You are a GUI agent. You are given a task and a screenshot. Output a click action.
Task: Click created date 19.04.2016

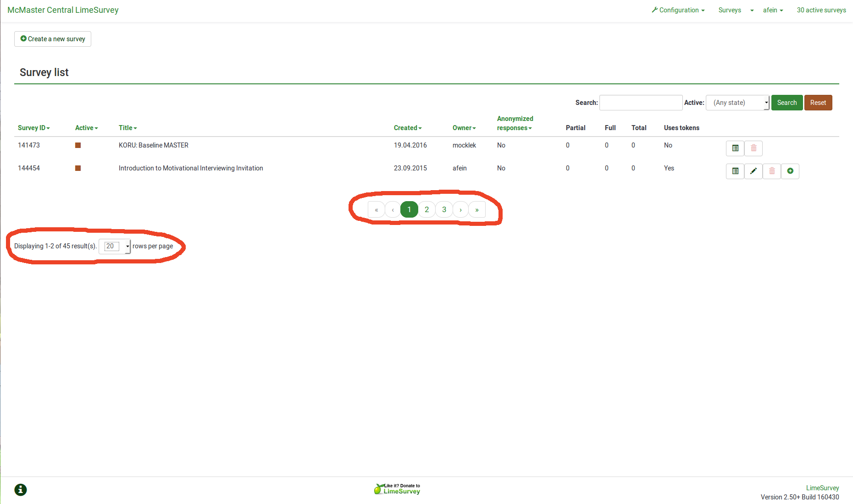click(410, 145)
